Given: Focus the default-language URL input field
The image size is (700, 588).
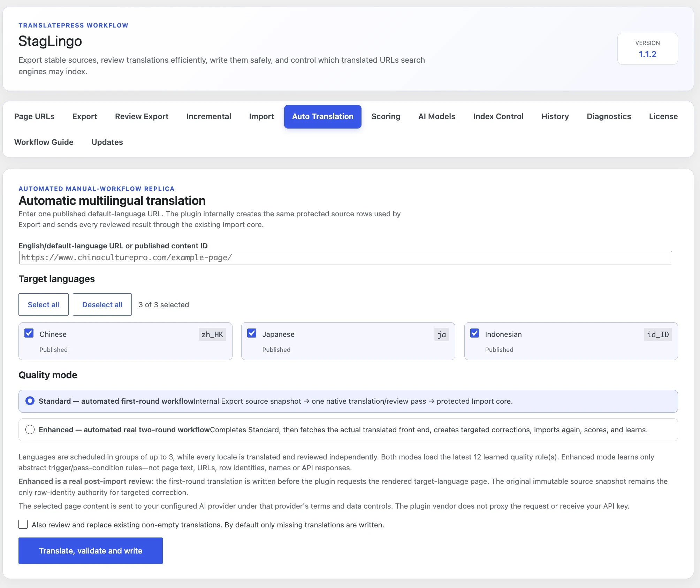Looking at the screenshot, I should 345,257.
